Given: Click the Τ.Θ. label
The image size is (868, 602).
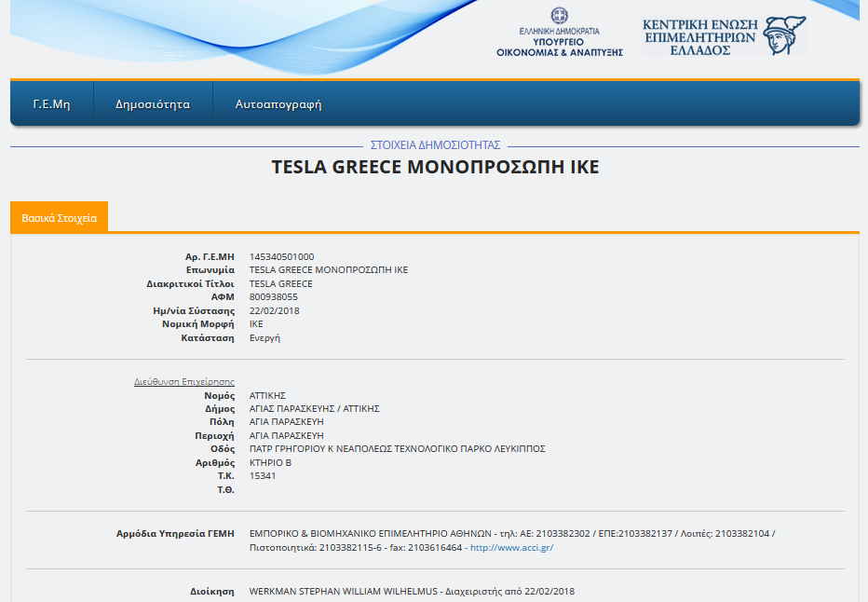Looking at the screenshot, I should click(226, 489).
